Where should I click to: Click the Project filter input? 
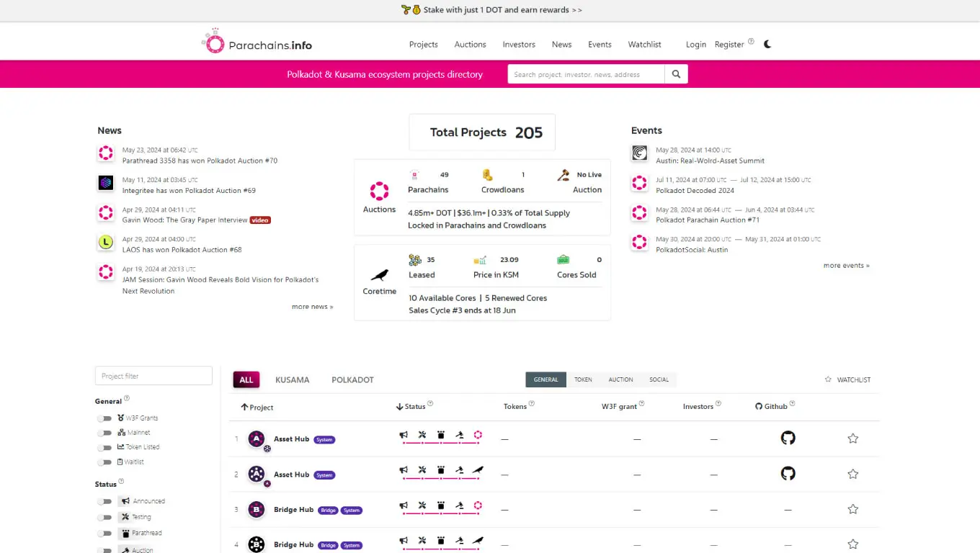tap(153, 376)
